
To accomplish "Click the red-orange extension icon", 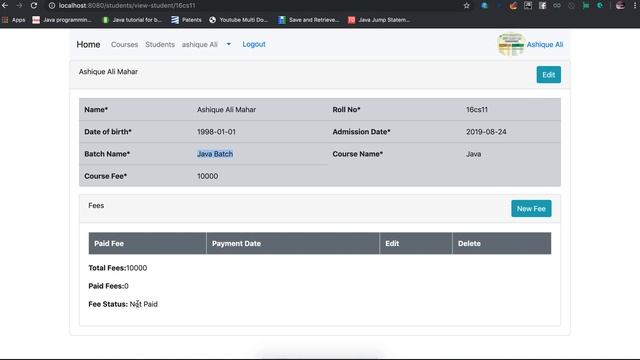I will coord(513,6).
